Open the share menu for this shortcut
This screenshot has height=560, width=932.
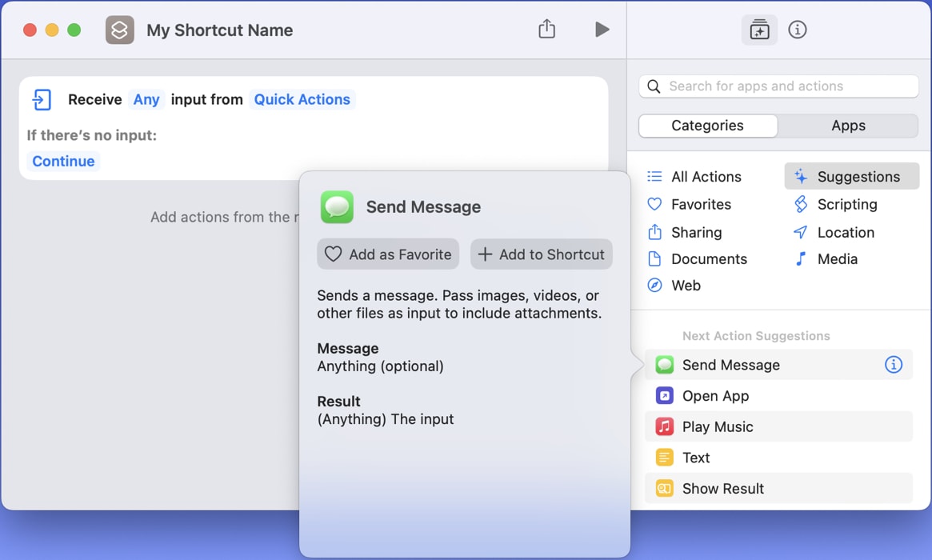(x=547, y=28)
